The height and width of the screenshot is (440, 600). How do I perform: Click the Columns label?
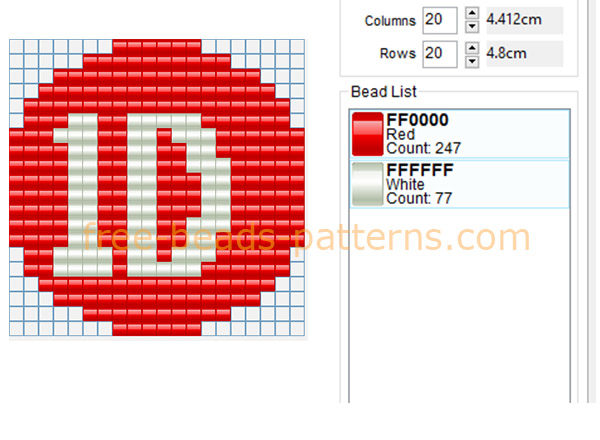pyautogui.click(x=390, y=21)
